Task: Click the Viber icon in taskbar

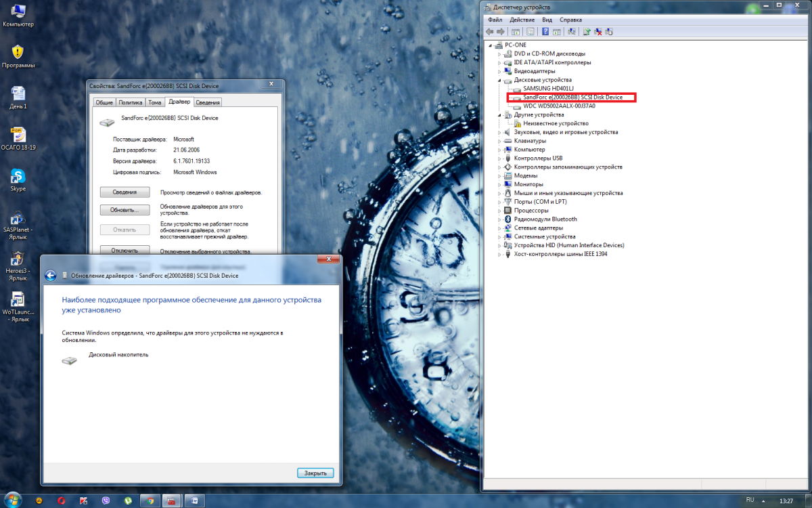Action: (x=106, y=501)
